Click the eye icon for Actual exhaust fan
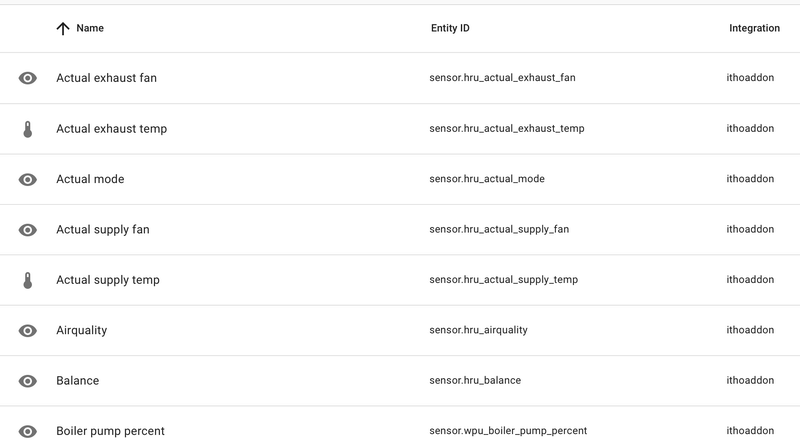This screenshot has width=800, height=445. pos(28,78)
